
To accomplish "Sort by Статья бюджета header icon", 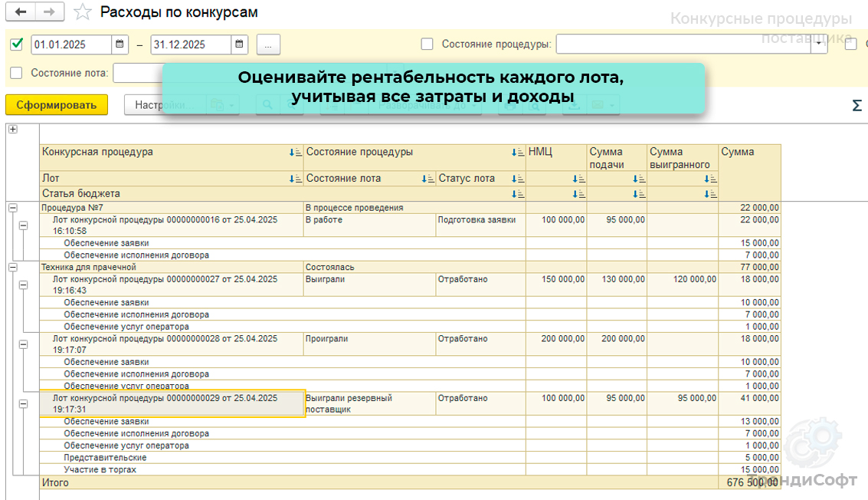I will point(518,193).
